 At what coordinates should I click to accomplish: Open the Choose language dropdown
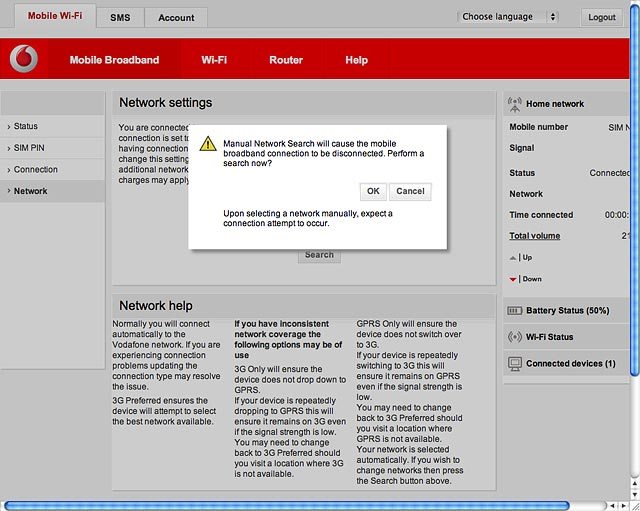(x=508, y=17)
